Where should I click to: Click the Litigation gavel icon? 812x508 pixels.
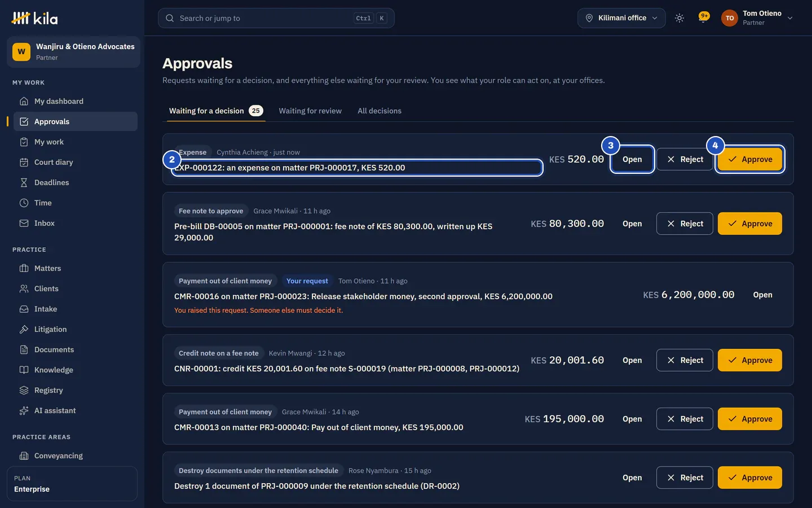[24, 329]
